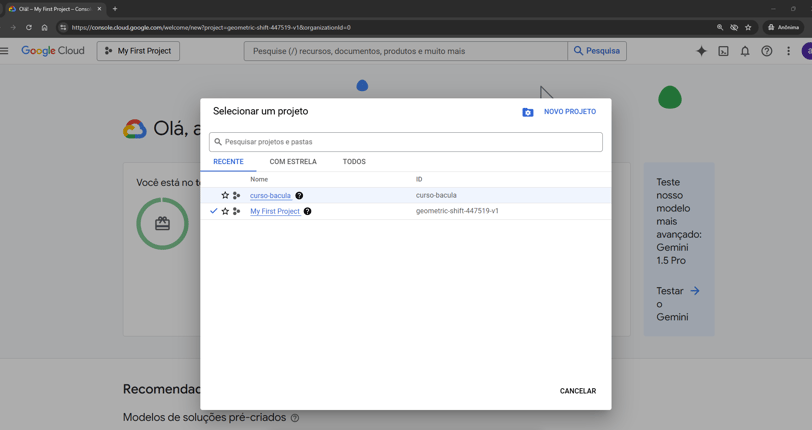Open the hamburger navigation menu
Image resolution: width=812 pixels, height=430 pixels.
click(4, 51)
